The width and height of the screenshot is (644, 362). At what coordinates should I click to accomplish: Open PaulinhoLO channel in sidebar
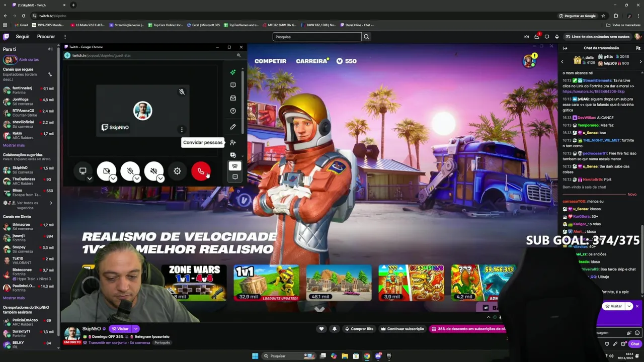tap(28, 288)
